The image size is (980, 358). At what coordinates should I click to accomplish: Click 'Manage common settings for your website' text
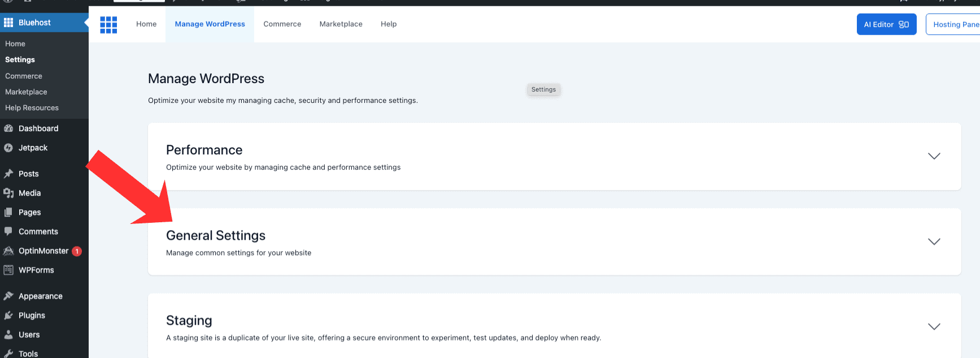(x=238, y=253)
